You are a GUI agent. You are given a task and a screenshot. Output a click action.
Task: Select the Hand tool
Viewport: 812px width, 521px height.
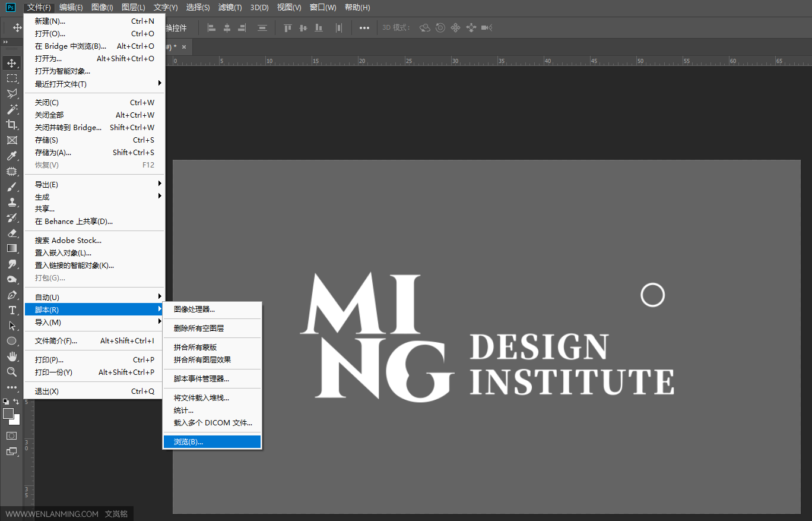pyautogui.click(x=12, y=356)
